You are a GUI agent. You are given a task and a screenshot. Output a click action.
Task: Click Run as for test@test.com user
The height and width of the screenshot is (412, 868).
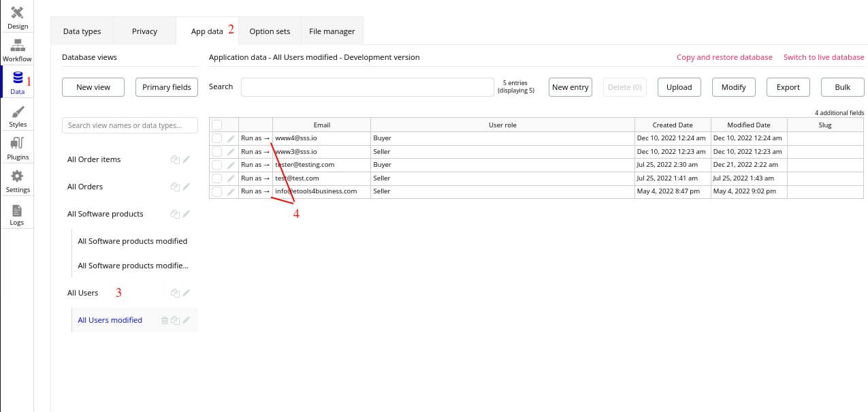click(255, 178)
